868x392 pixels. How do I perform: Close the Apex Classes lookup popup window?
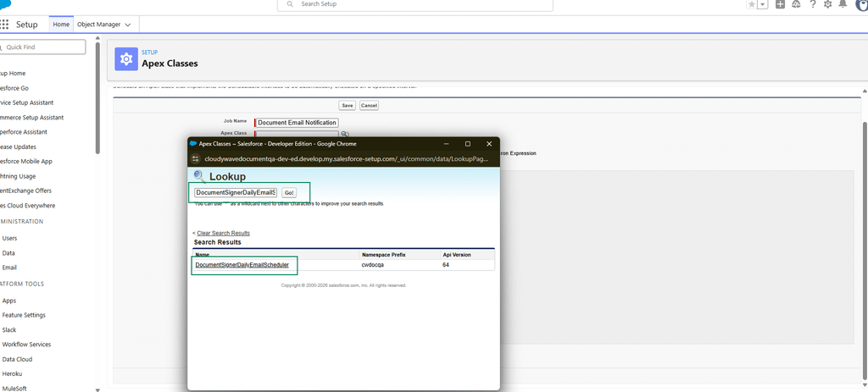489,144
